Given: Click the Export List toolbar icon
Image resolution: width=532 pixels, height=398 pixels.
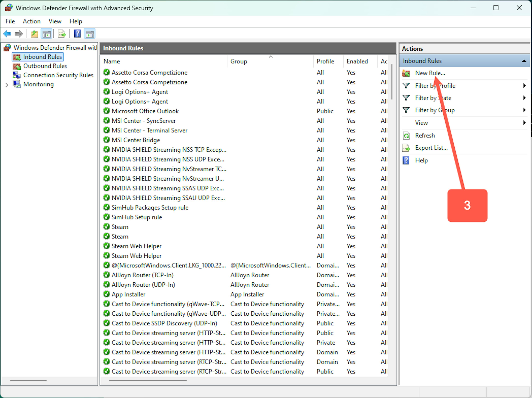Looking at the screenshot, I should tap(62, 34).
